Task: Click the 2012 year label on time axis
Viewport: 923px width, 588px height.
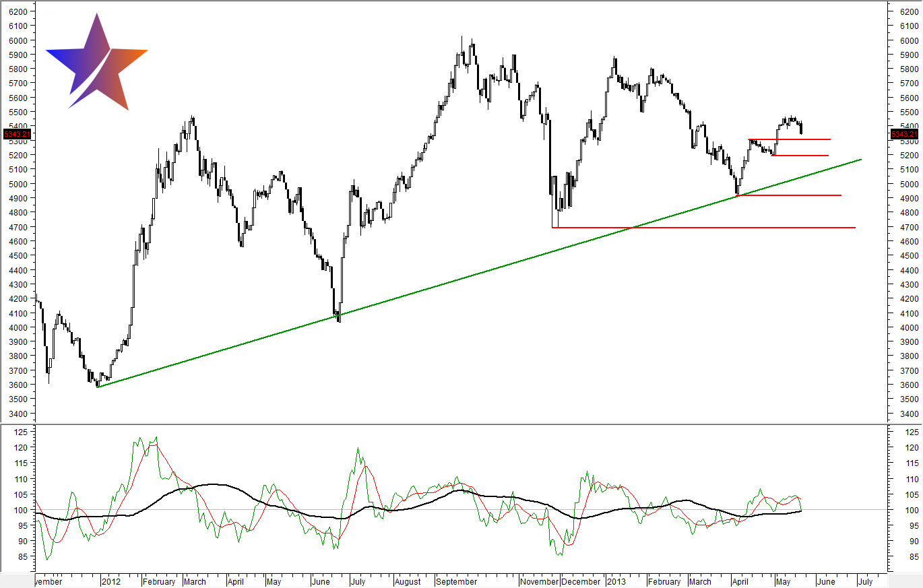Action: 110,581
